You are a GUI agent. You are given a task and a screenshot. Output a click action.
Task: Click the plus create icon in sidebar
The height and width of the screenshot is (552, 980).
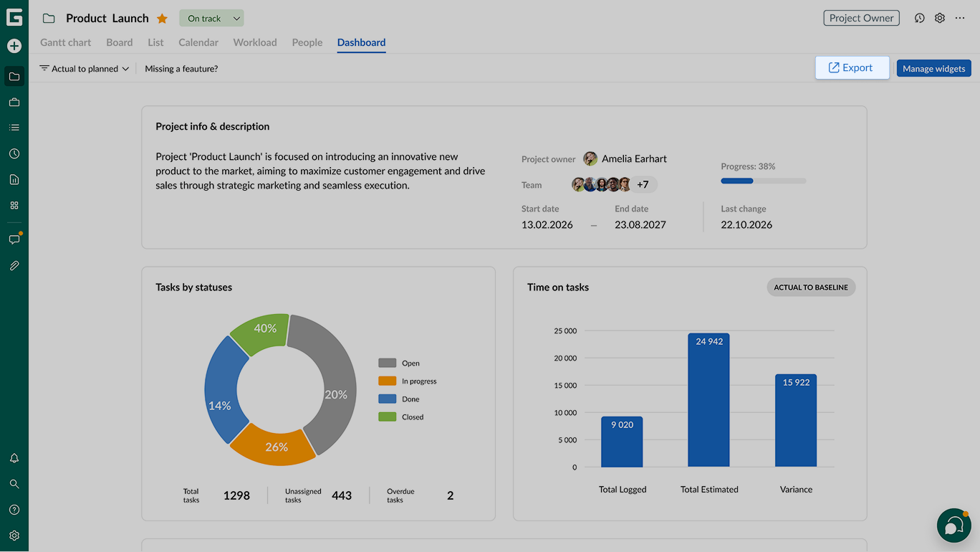14,46
